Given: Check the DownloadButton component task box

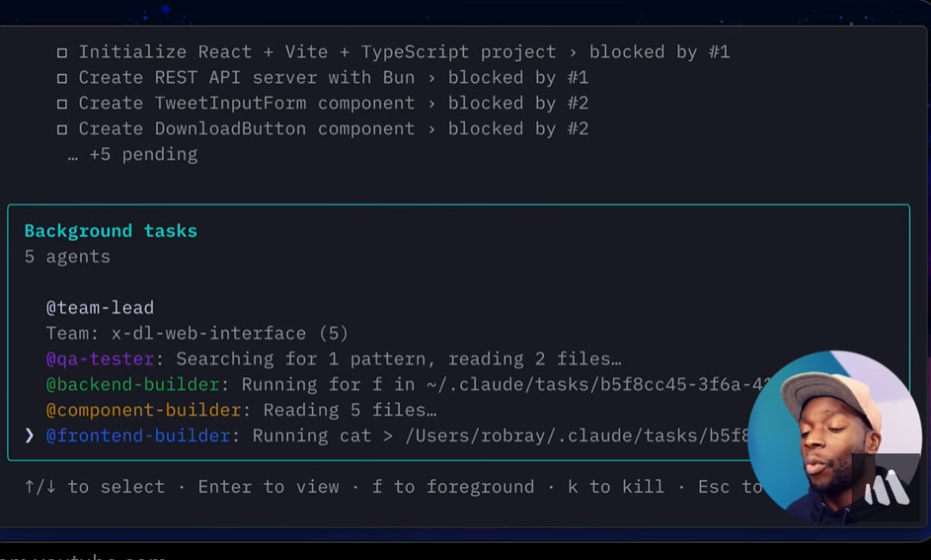Looking at the screenshot, I should tap(62, 130).
